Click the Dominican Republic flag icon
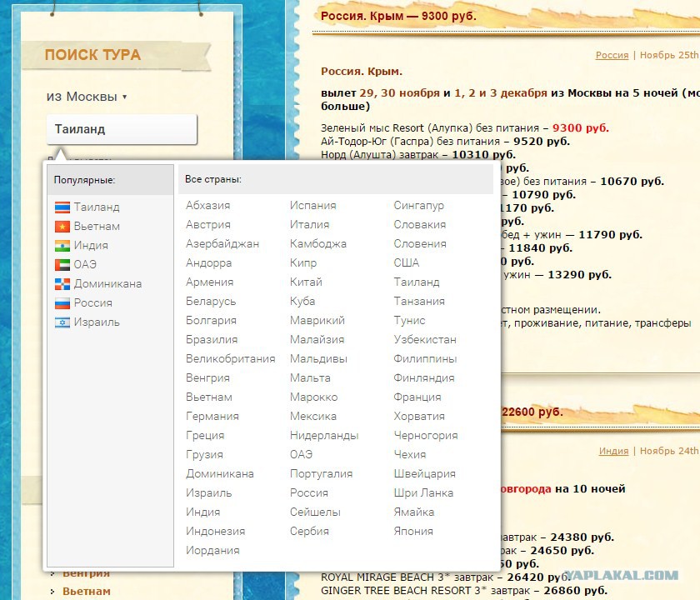700x600 pixels. coord(62,284)
